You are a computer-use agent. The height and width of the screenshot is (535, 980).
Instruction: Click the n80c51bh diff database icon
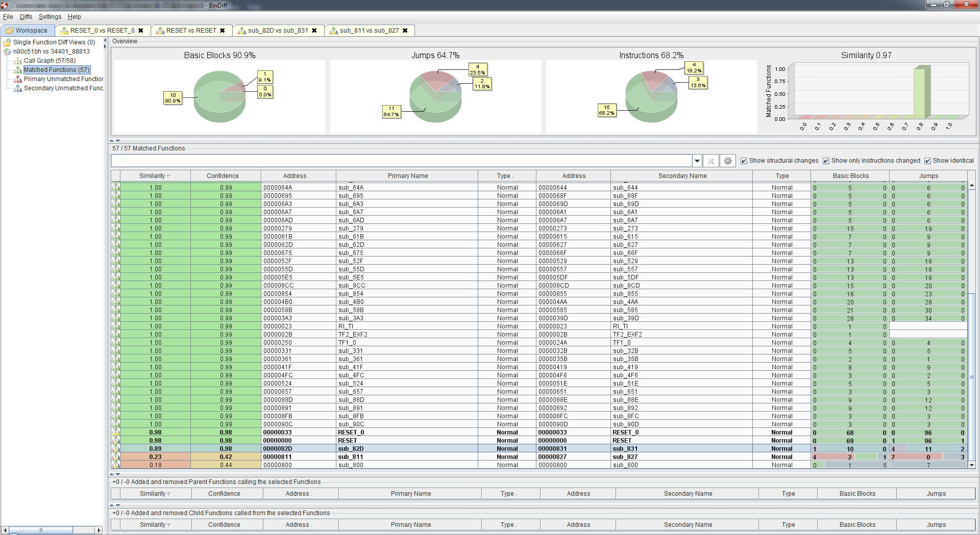point(7,52)
